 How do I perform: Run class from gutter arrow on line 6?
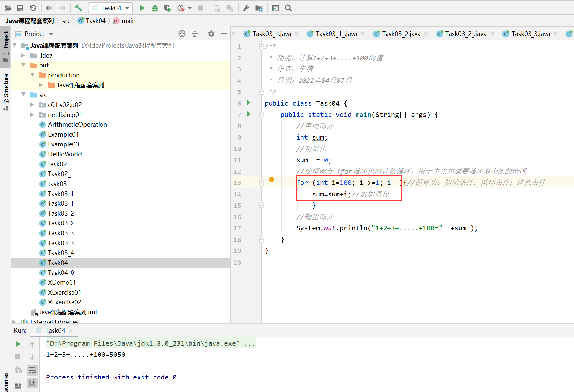click(x=249, y=103)
